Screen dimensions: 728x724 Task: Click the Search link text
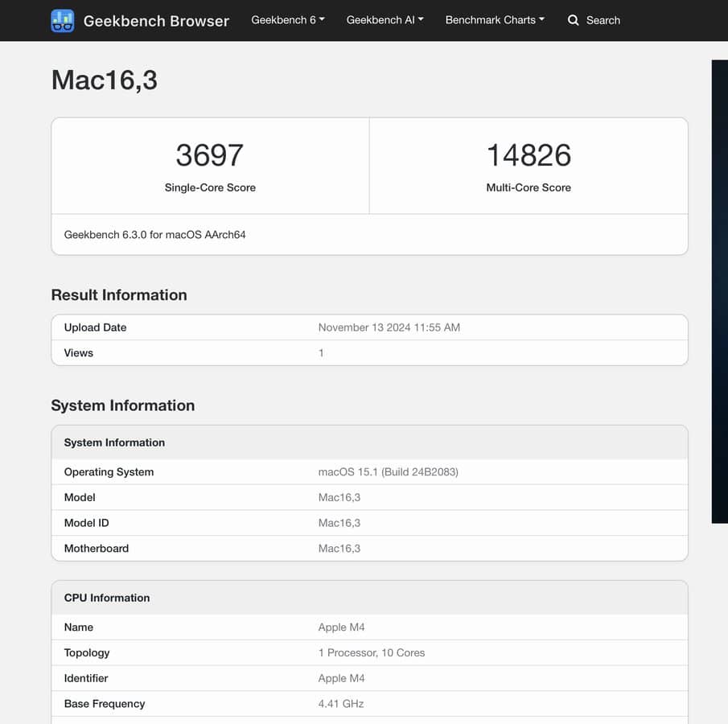(x=603, y=20)
